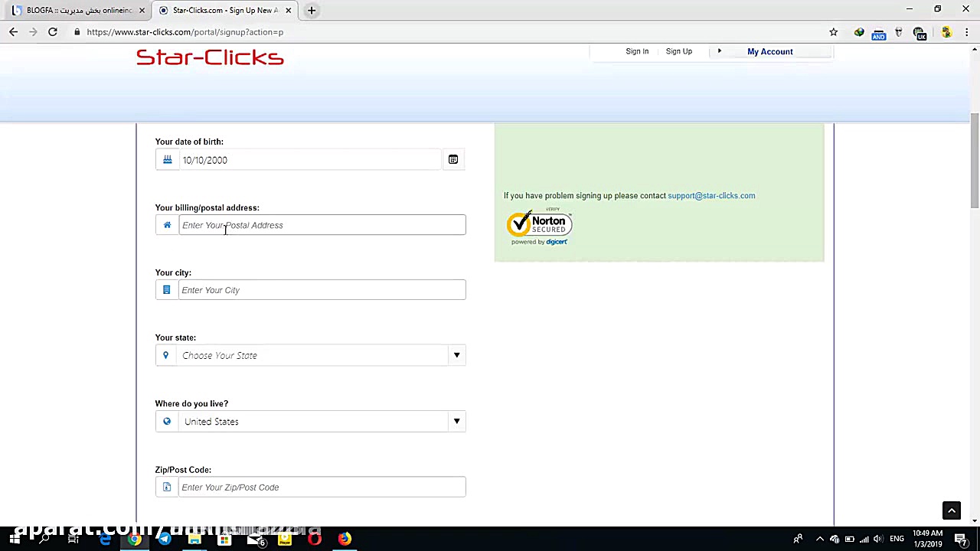
Task: Click the address bar URL
Action: (x=185, y=32)
